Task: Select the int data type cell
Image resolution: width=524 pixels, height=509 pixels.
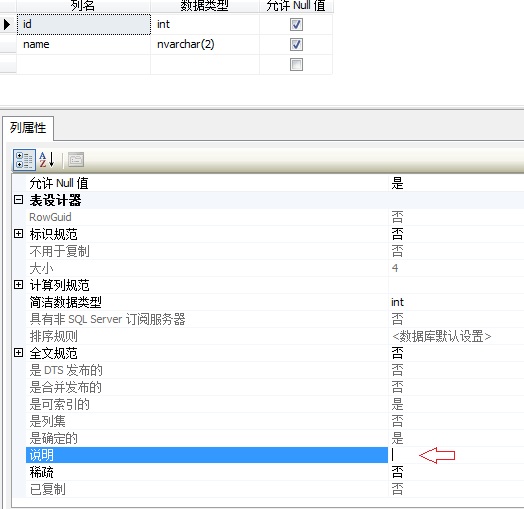Action: 205,24
